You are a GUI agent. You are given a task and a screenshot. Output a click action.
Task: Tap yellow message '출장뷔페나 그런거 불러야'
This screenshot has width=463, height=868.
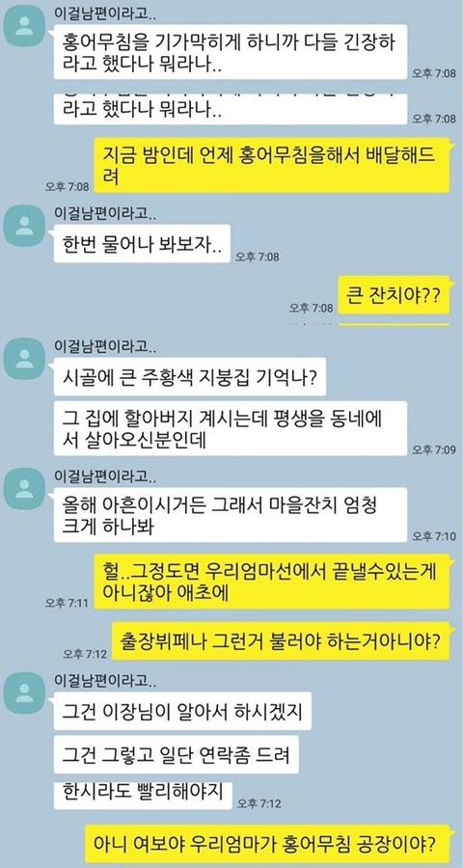click(281, 641)
